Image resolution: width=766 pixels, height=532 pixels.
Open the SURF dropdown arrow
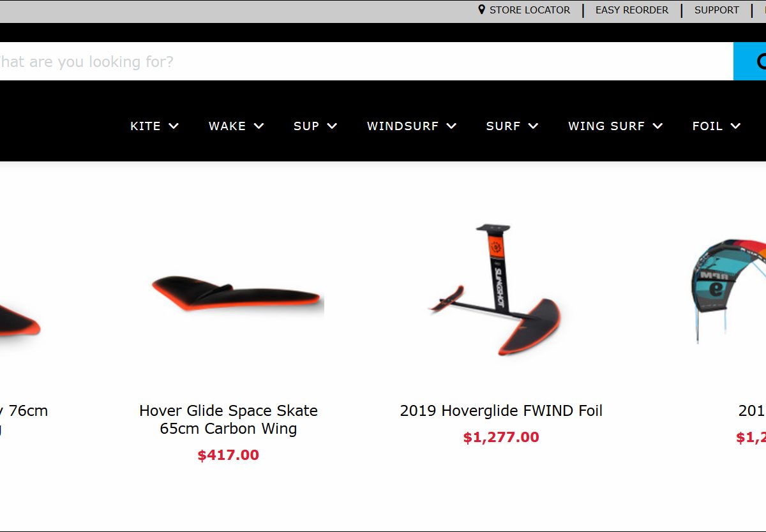coord(533,126)
